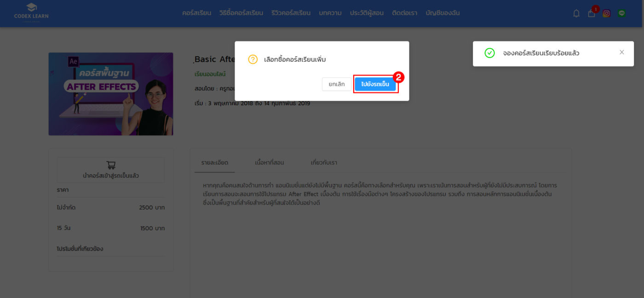Viewport: 644px width, 298px height.
Task: Open ประวัติผู้สอน menu item
Action: pos(367,13)
